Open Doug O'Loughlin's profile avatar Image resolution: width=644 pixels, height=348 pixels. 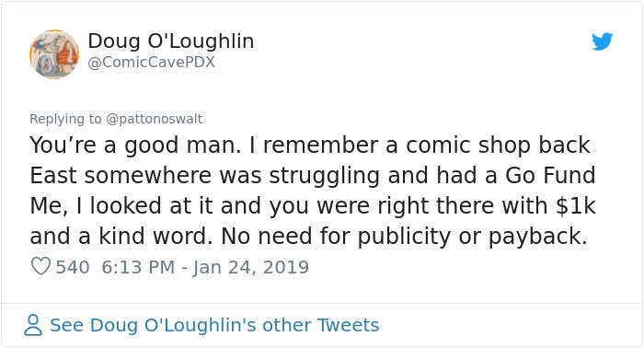[54, 53]
